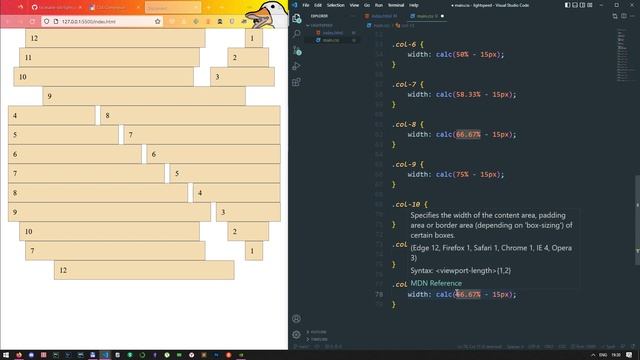640x360 pixels.
Task: Click the 66.67% value on line 78
Action: (x=468, y=294)
